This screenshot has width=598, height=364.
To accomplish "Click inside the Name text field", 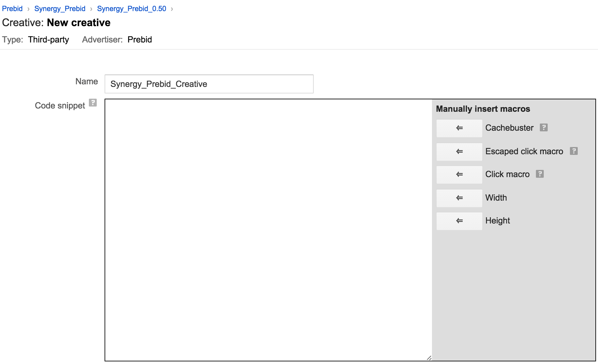I will (x=209, y=84).
